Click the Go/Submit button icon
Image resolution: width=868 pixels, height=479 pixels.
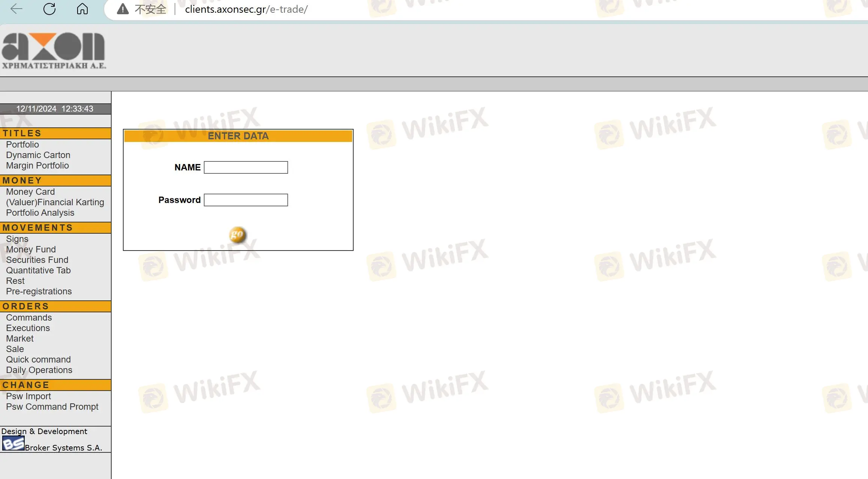click(238, 234)
